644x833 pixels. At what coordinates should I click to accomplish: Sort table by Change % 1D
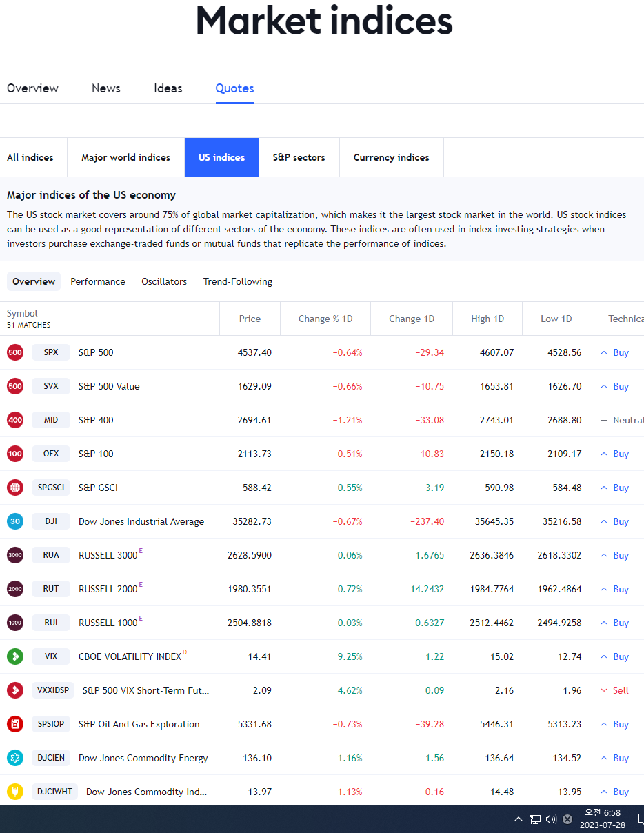pyautogui.click(x=325, y=319)
